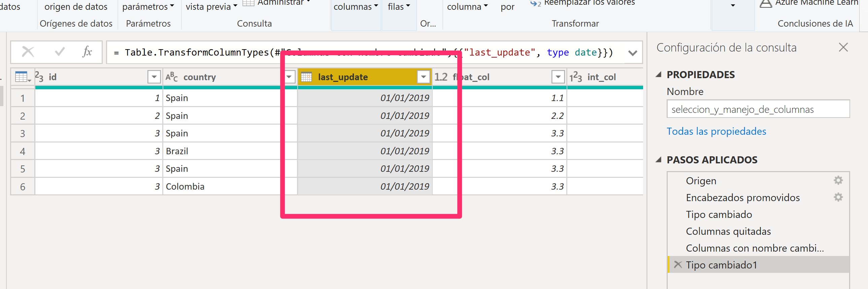Screen dimensions: 868x289
Task: Click the Azure Machine Learning icon
Action: [766, 3]
